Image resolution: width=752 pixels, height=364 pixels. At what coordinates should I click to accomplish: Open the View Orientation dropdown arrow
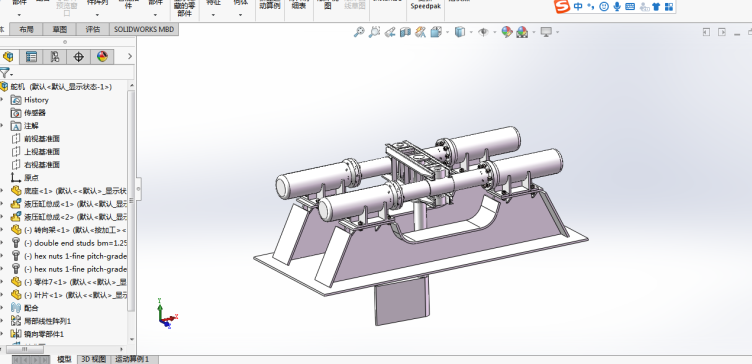click(x=447, y=33)
